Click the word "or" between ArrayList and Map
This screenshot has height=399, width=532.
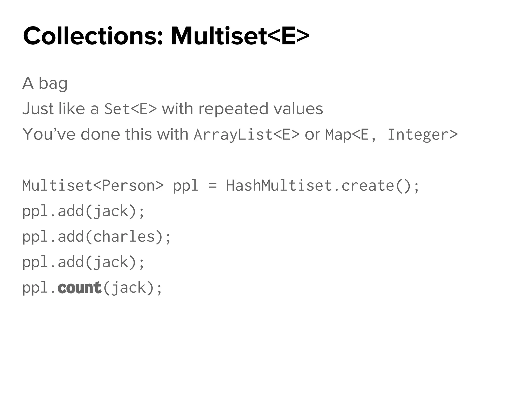(312, 134)
